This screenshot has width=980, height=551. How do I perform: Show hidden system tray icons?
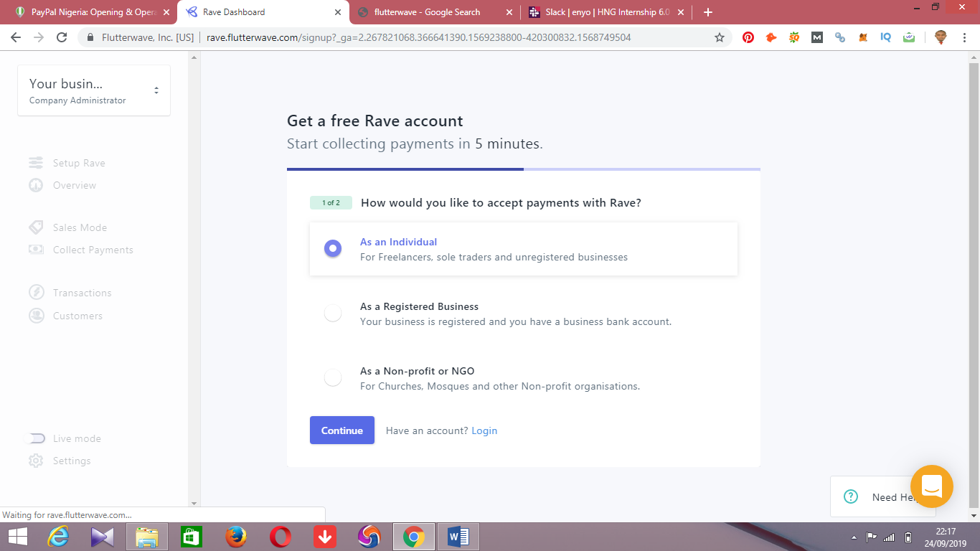point(854,537)
